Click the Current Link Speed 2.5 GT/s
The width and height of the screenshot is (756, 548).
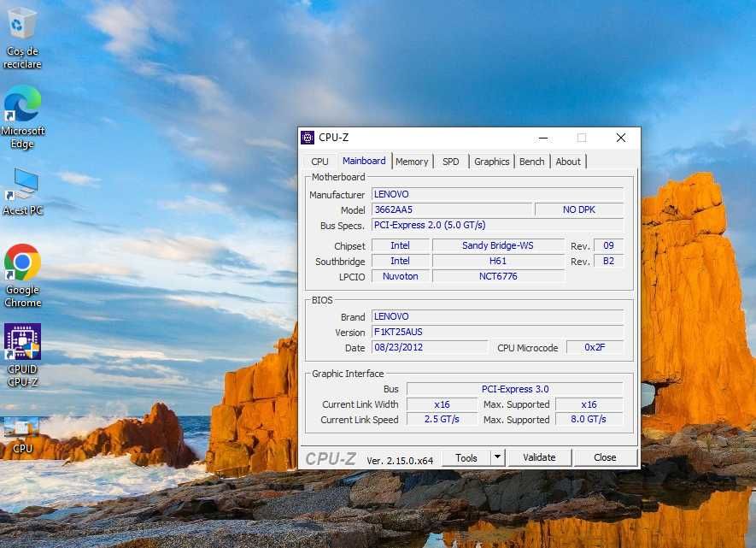click(442, 419)
